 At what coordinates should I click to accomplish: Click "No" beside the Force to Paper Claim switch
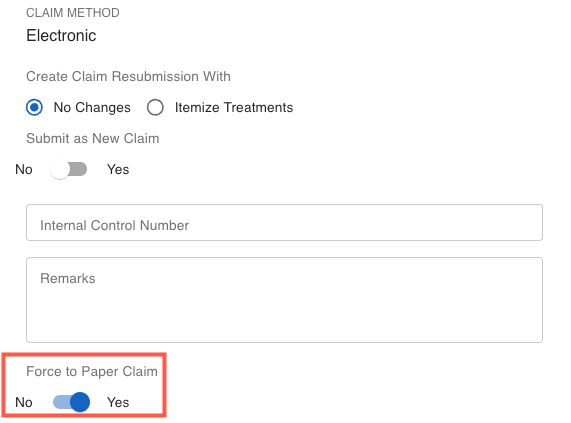click(24, 403)
